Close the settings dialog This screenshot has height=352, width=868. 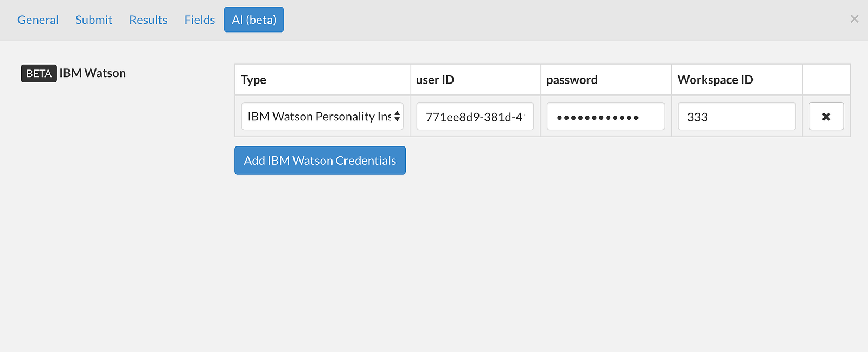click(854, 19)
